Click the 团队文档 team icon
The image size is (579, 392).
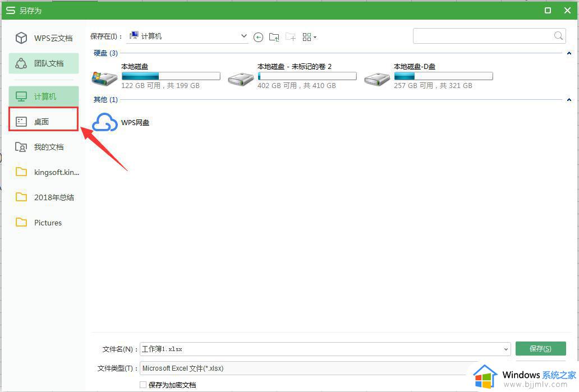[21, 63]
